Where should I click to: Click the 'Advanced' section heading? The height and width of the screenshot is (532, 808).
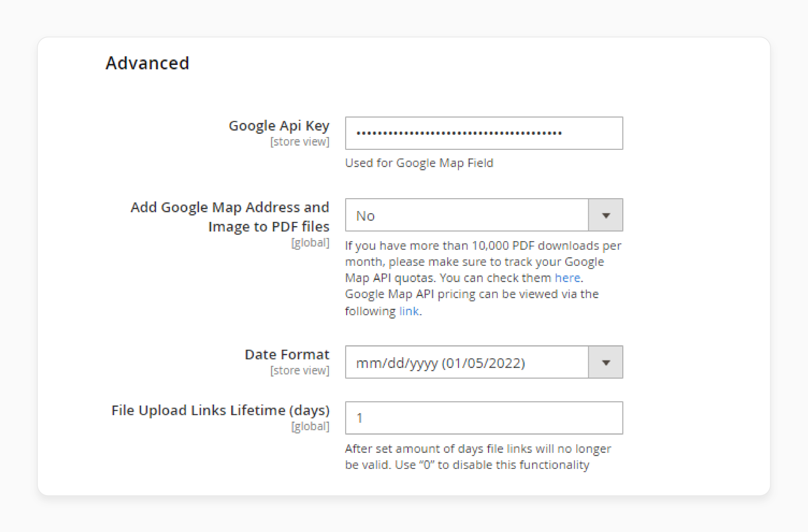tap(147, 63)
